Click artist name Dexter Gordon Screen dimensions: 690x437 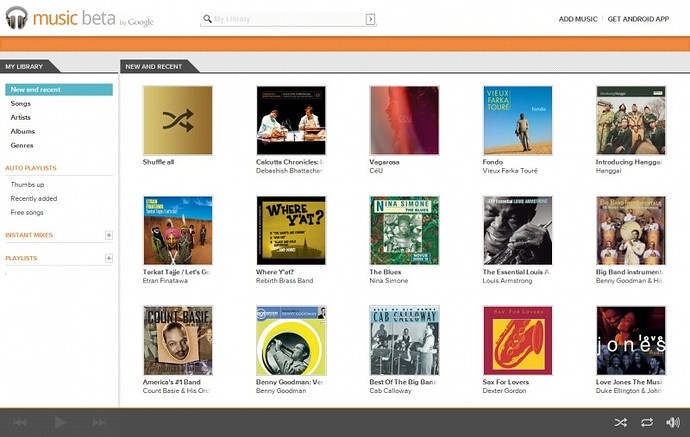(x=504, y=391)
